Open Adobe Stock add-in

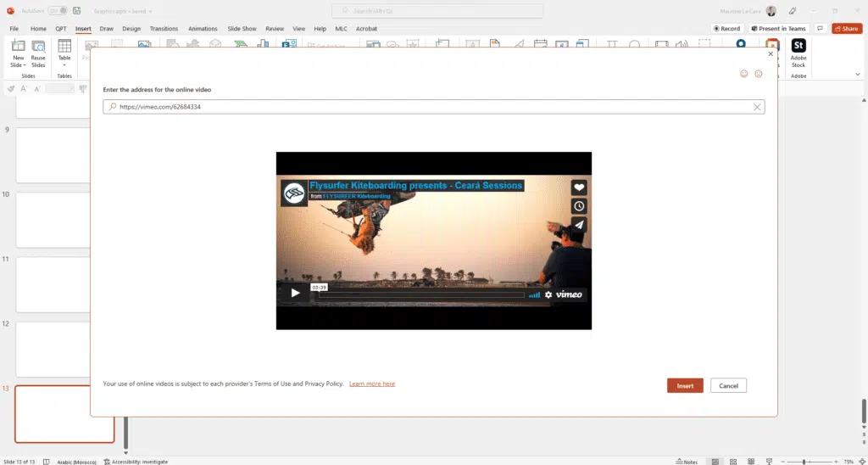(798, 52)
